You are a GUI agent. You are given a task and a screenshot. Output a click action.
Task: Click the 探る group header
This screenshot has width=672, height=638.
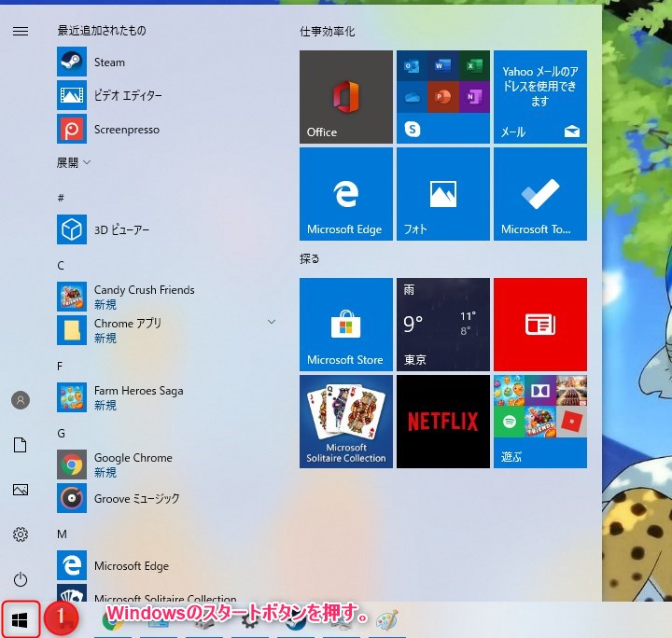pos(310,258)
